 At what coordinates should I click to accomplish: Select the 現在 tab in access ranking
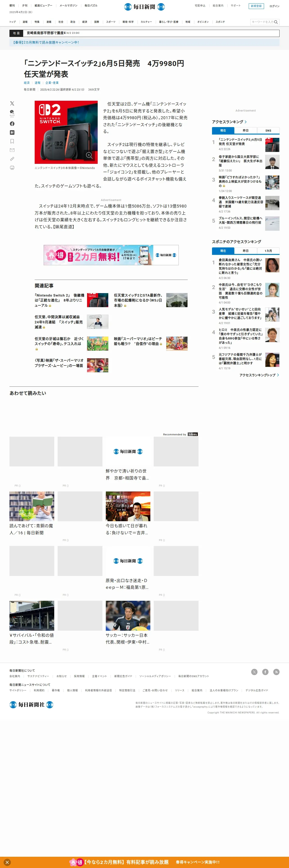(223, 130)
